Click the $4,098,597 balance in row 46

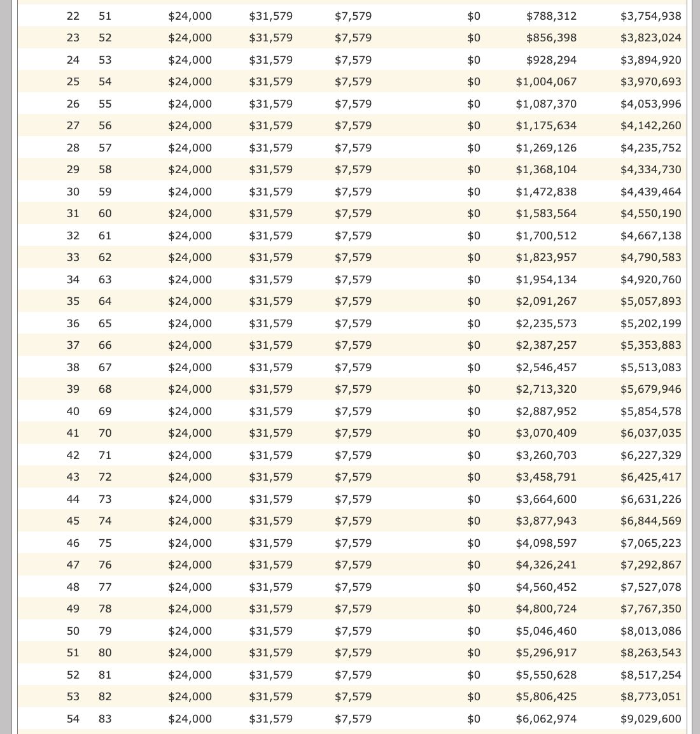546,544
